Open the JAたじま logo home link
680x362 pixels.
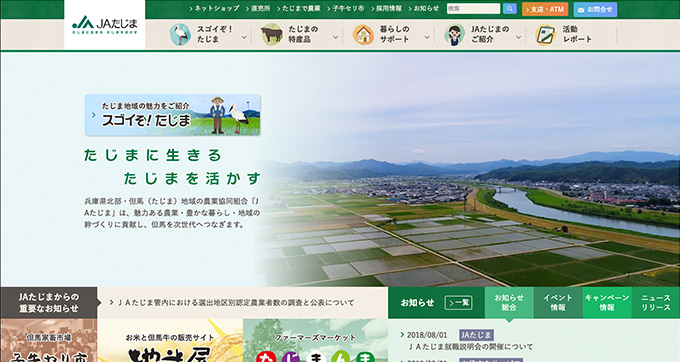105,24
